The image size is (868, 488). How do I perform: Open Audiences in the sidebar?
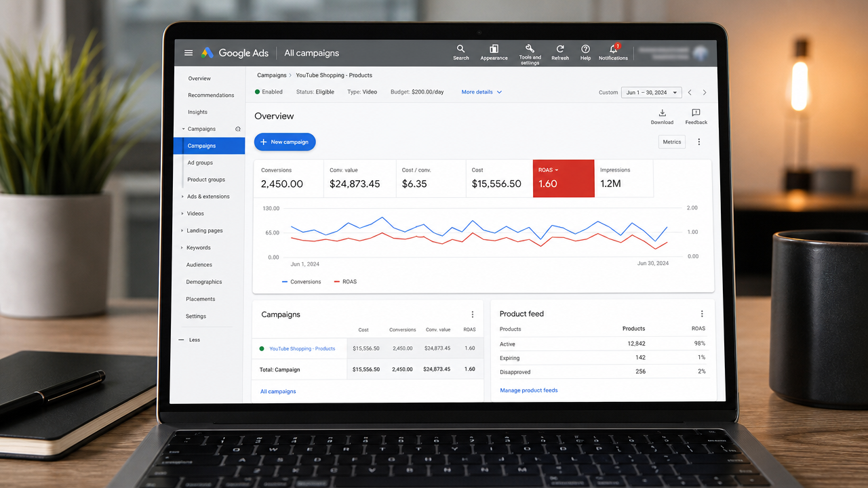[199, 265]
